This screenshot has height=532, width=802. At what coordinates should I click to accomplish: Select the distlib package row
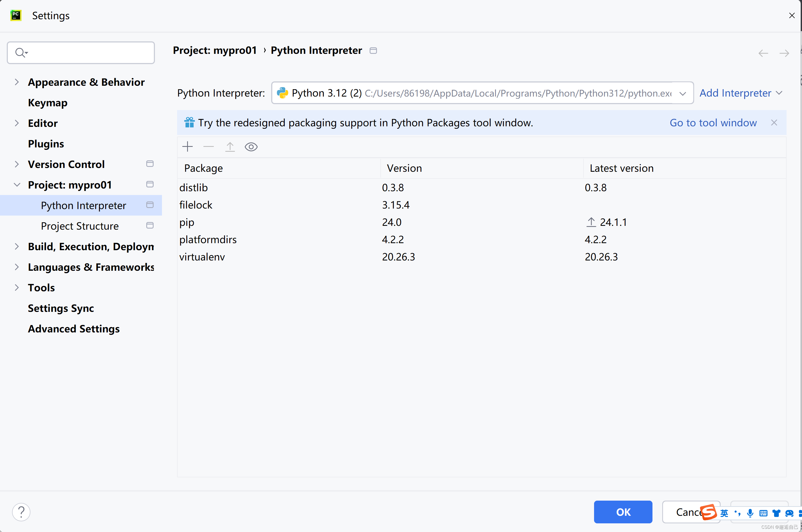click(x=482, y=187)
